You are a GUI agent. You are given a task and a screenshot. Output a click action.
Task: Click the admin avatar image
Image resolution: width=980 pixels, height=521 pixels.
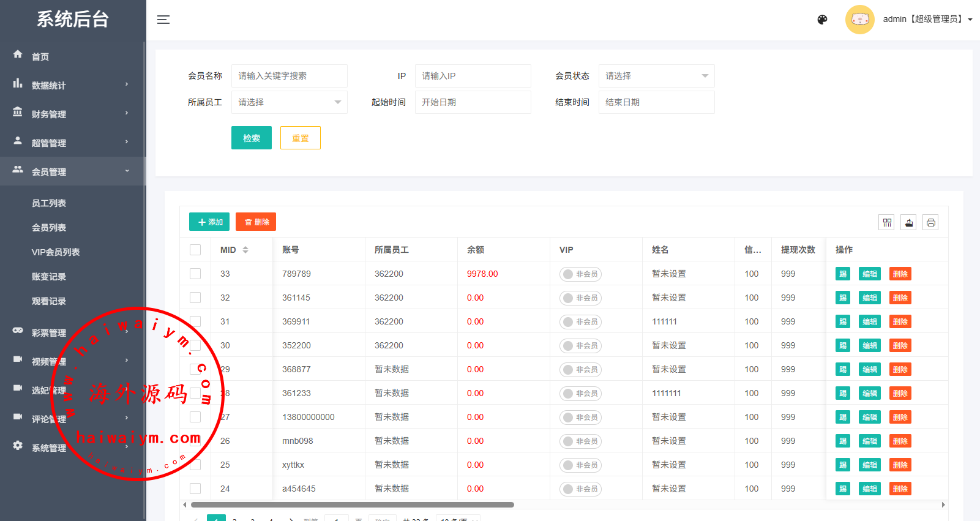859,20
